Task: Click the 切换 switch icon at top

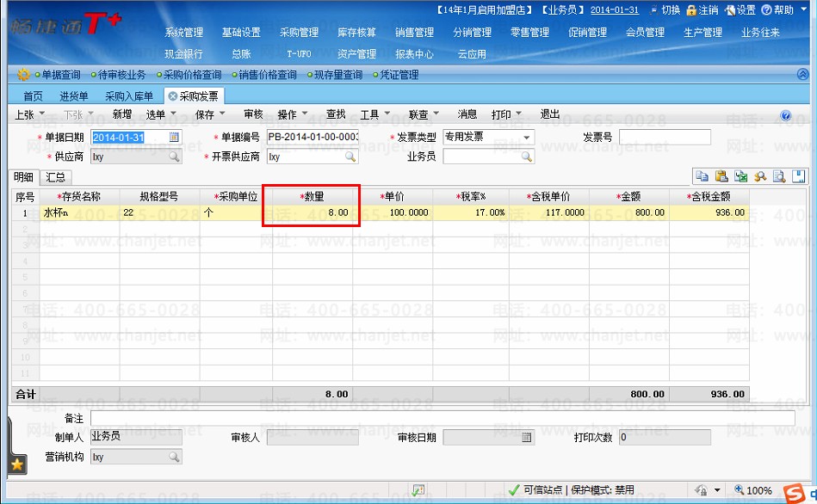Action: pos(654,10)
